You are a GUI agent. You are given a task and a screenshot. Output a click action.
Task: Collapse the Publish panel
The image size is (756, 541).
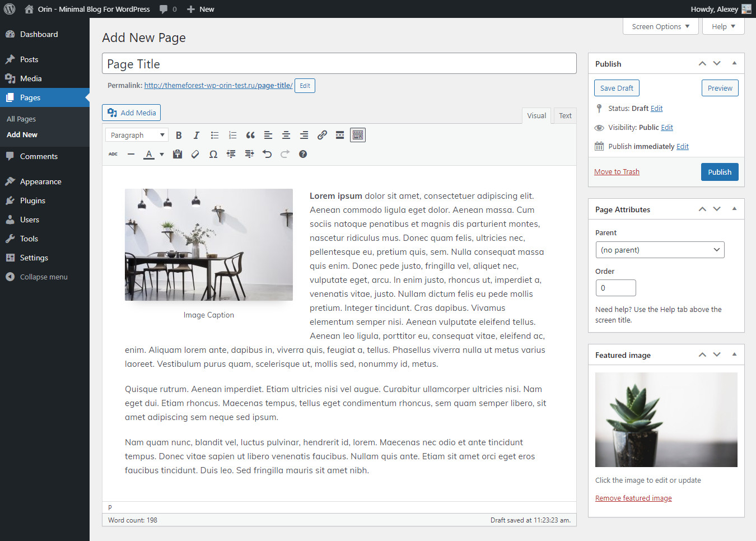point(734,63)
